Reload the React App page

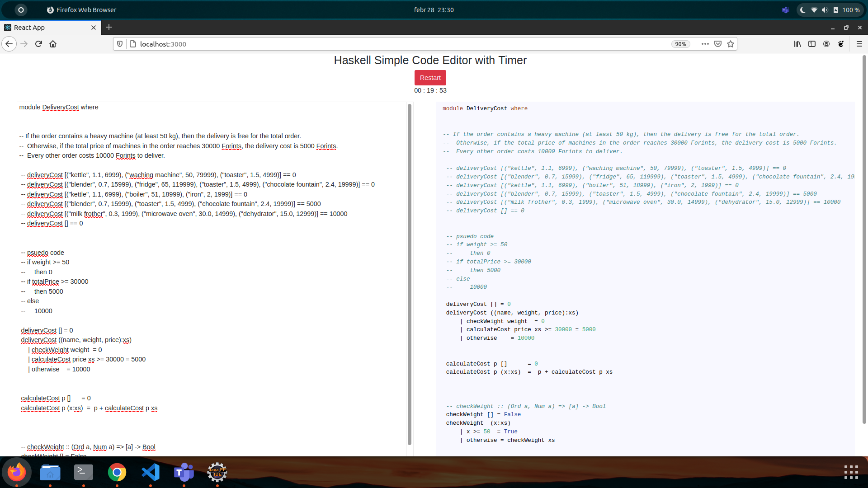click(x=38, y=44)
